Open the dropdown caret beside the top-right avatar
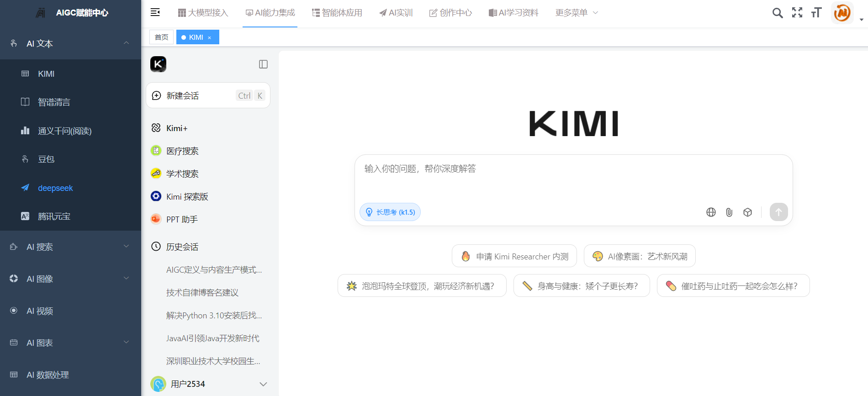The width and height of the screenshot is (868, 396). coord(862,20)
